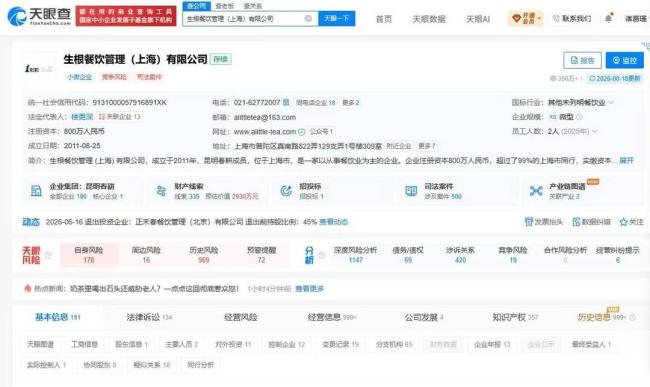This screenshot has height=387, width=650.
Task: Click the 天眼一下 search button
Action: pyautogui.click(x=336, y=19)
